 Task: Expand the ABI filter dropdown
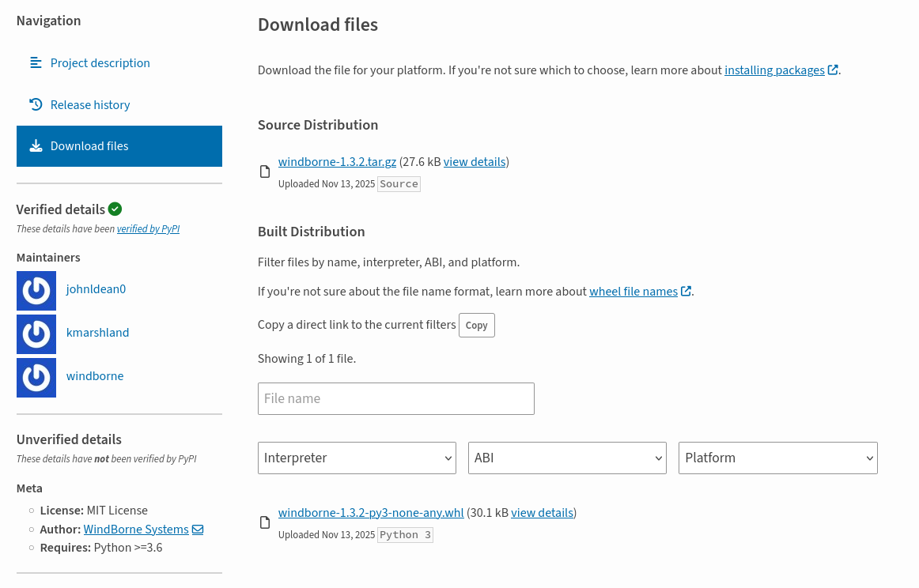pyautogui.click(x=567, y=458)
